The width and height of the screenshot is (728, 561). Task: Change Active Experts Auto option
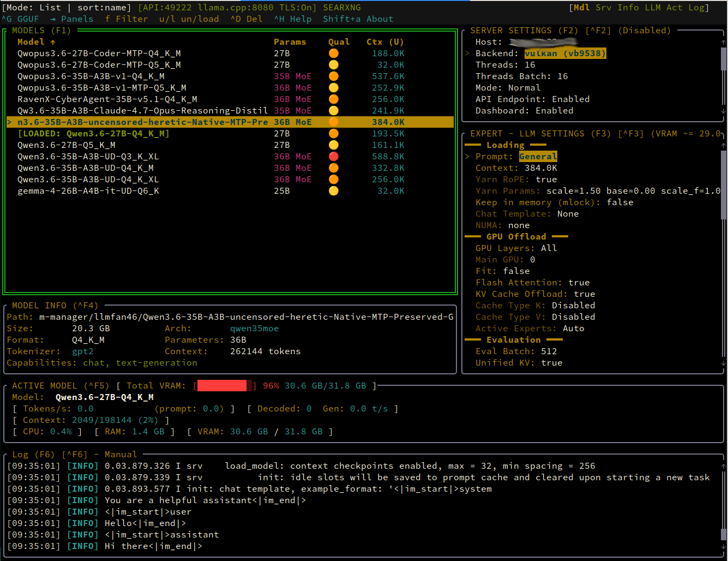point(530,329)
